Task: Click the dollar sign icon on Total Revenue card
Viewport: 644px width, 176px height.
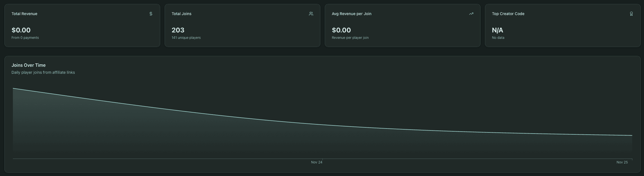Action: (x=151, y=13)
